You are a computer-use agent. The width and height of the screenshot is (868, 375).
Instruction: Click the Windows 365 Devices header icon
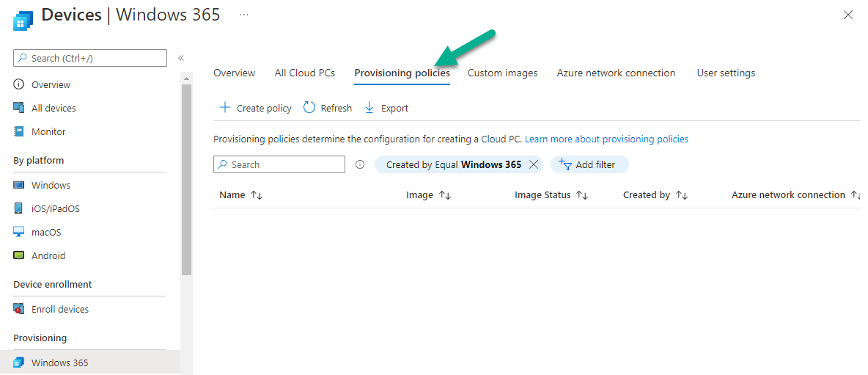23,21
